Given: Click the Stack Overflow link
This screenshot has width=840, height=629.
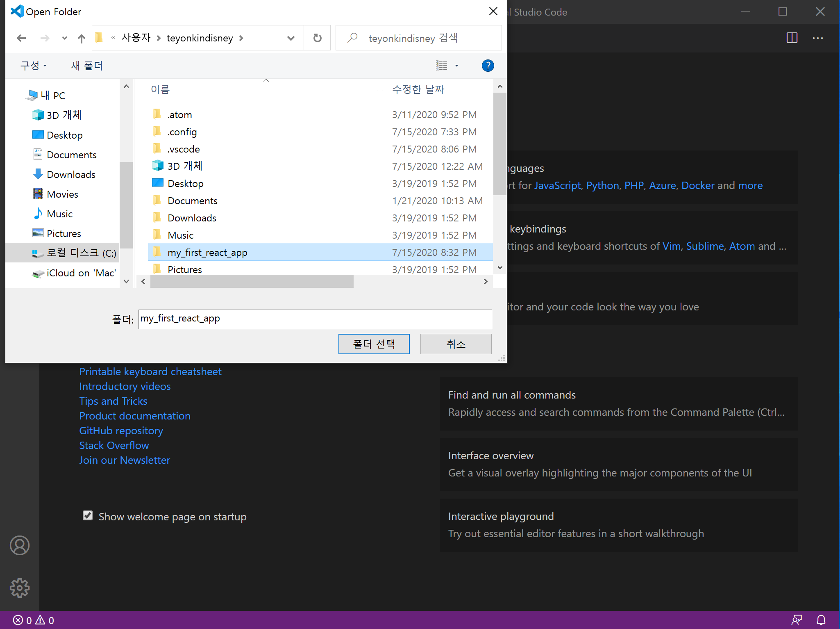Looking at the screenshot, I should click(x=114, y=444).
